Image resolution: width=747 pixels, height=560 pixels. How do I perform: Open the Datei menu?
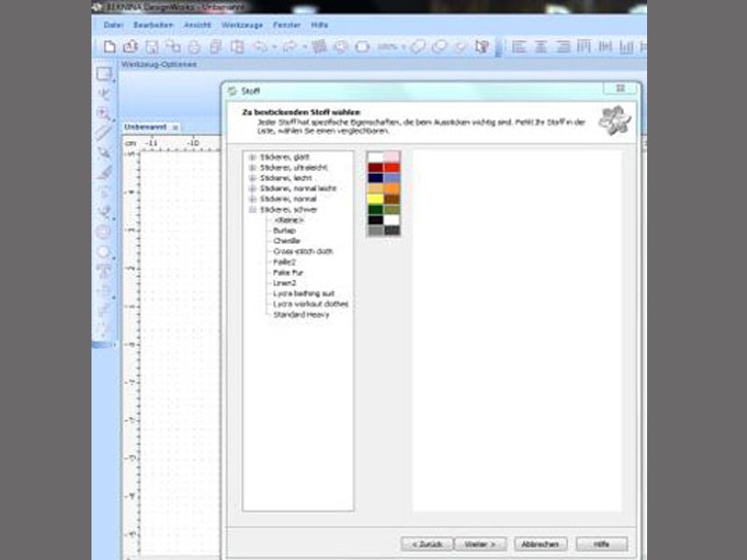pyautogui.click(x=113, y=25)
